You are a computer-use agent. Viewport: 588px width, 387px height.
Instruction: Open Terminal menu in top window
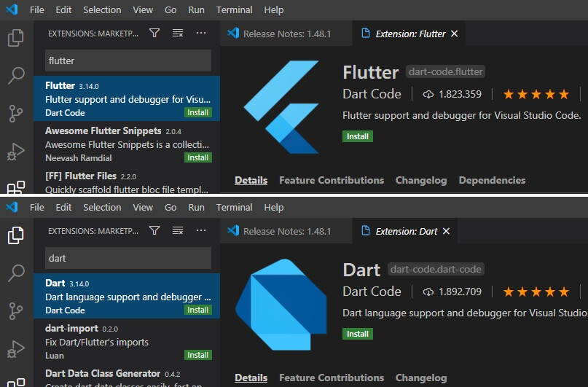click(234, 9)
